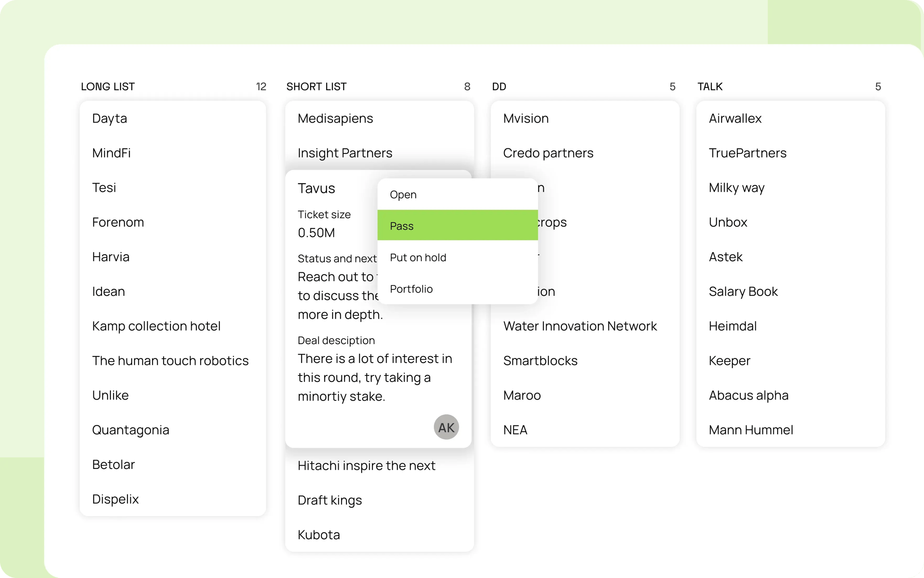
Task: Select Harvia in Long List
Action: pos(110,257)
